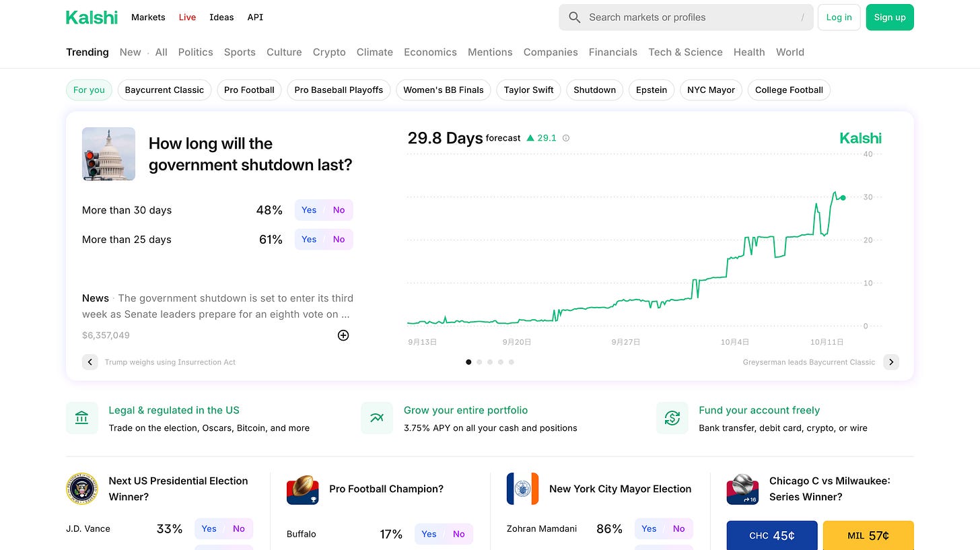Select the fifth carousel dot
Image resolution: width=980 pixels, height=550 pixels.
pyautogui.click(x=512, y=362)
